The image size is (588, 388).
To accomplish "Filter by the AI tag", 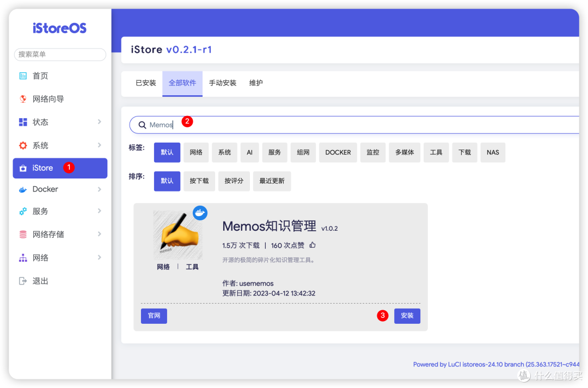I will coord(250,152).
